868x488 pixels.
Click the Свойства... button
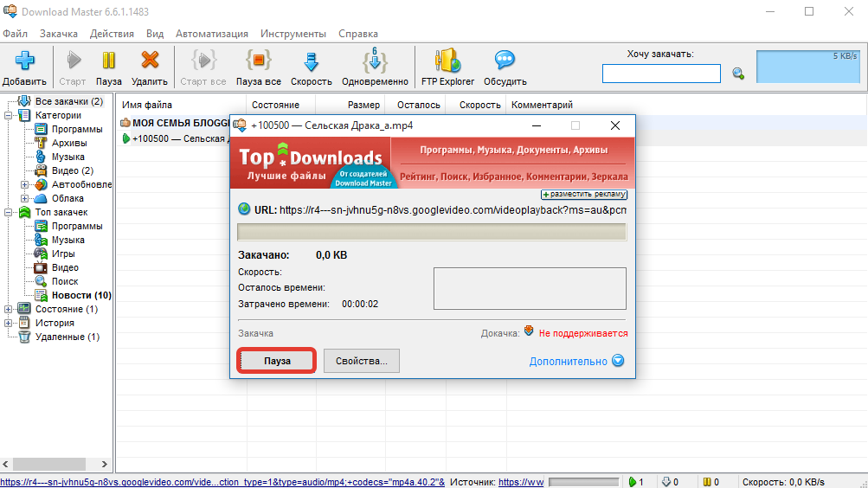(362, 361)
